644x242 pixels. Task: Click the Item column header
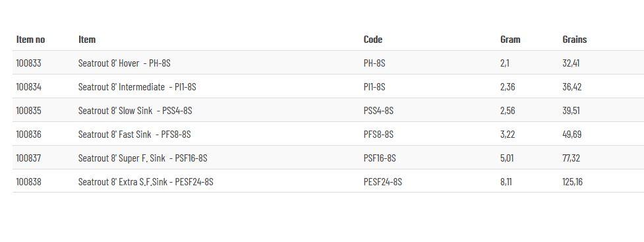point(86,40)
